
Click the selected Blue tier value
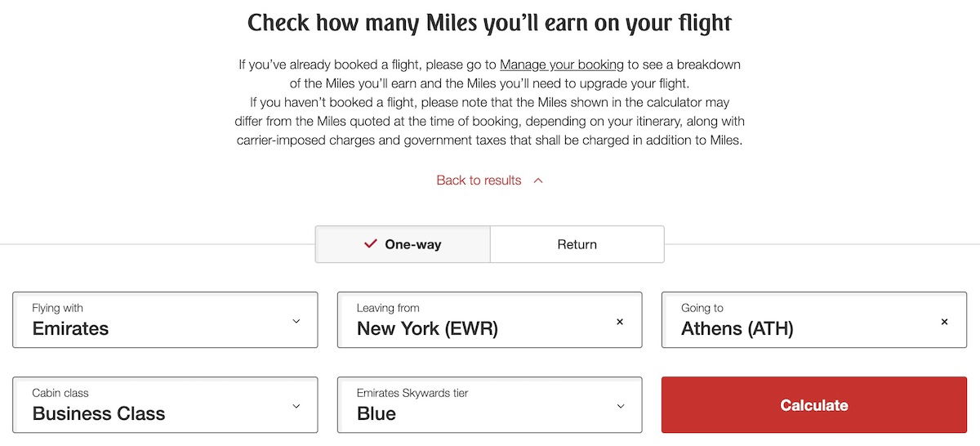[376, 414]
